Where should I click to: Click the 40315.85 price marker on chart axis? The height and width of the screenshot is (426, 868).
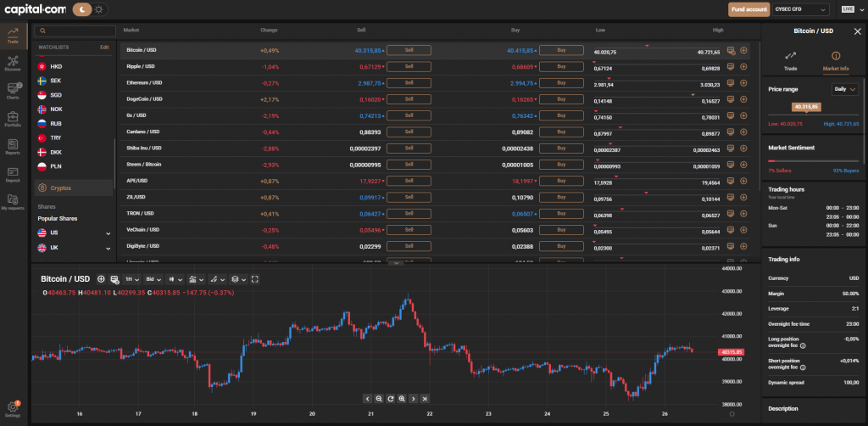[x=731, y=352]
